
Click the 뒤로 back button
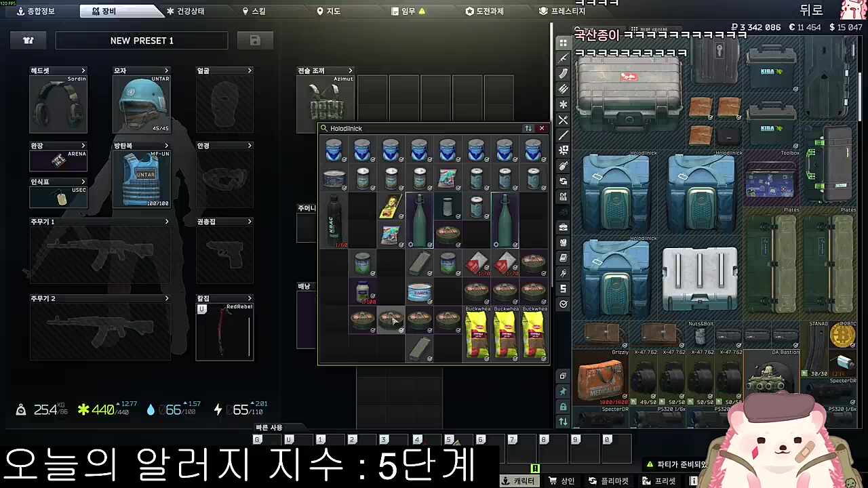click(x=811, y=9)
